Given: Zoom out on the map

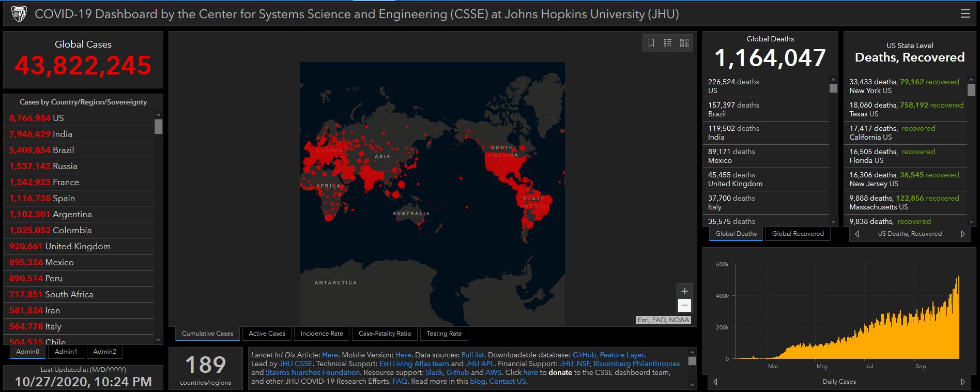Looking at the screenshot, I should coord(684,305).
